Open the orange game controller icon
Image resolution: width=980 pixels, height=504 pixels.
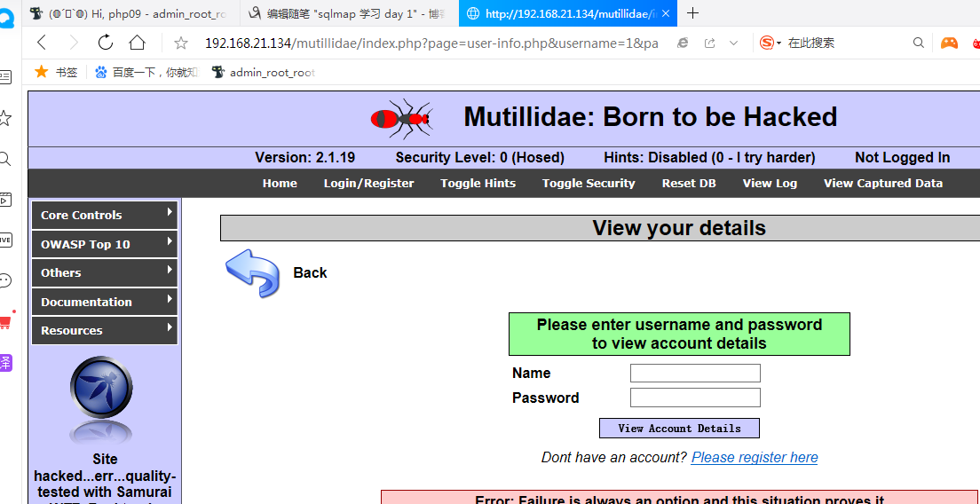pyautogui.click(x=949, y=43)
